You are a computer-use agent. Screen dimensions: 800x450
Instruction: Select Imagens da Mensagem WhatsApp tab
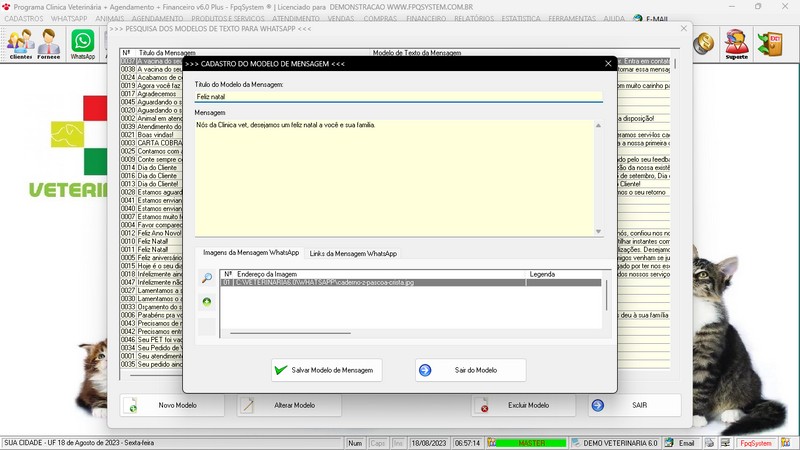pyautogui.click(x=249, y=254)
